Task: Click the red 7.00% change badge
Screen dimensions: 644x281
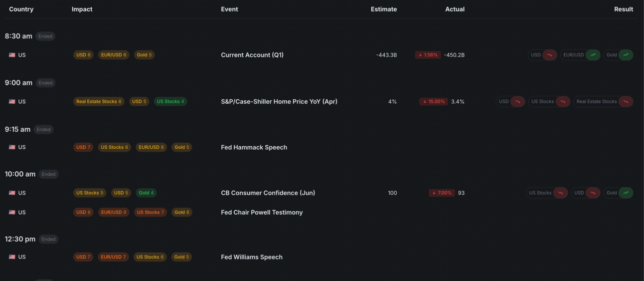Action: click(442, 193)
